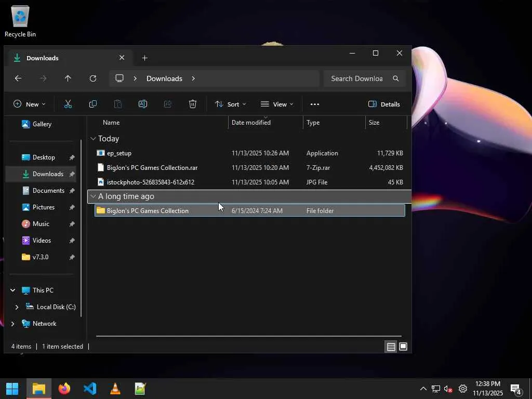Image resolution: width=532 pixels, height=399 pixels.
Task: Click the File Explorer taskbar icon
Action: tap(38, 389)
